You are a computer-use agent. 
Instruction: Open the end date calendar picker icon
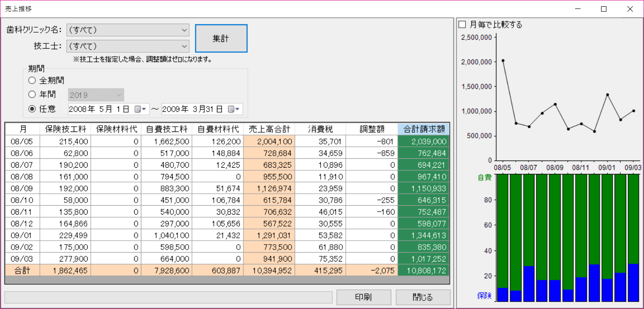(234, 109)
